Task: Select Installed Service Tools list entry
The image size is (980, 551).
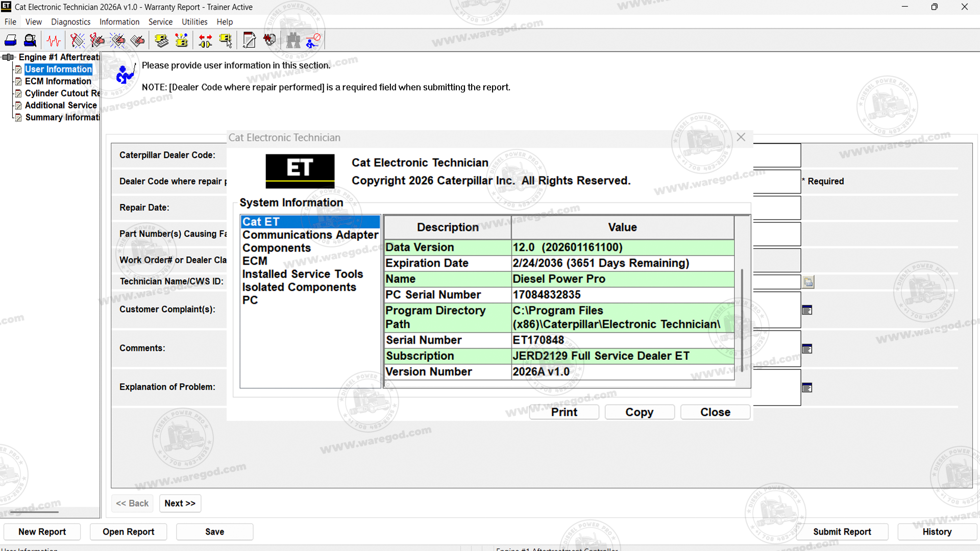Action: pyautogui.click(x=302, y=274)
